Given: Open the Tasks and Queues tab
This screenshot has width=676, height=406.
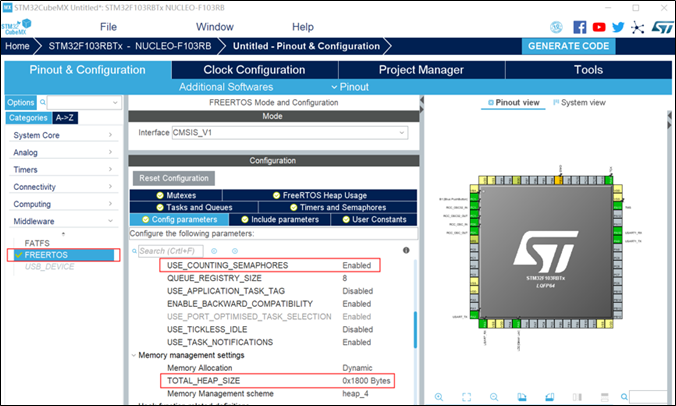Looking at the screenshot, I should pos(194,207).
